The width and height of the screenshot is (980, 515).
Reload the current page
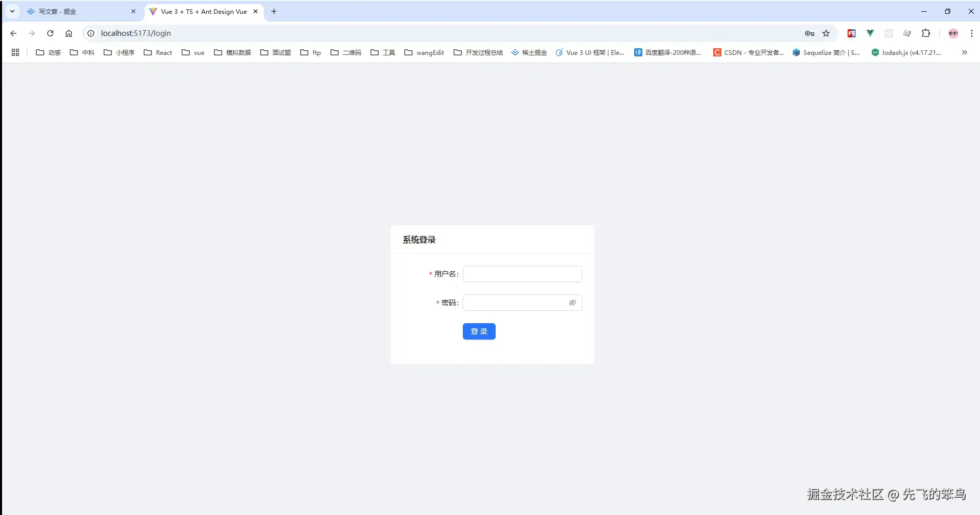click(x=50, y=33)
